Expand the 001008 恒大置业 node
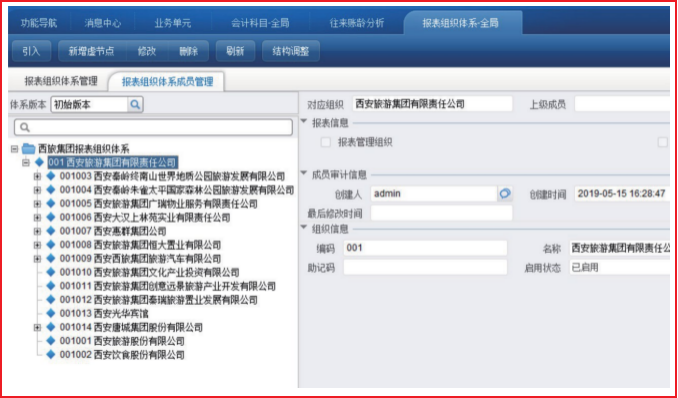The width and height of the screenshot is (678, 398). (x=37, y=245)
